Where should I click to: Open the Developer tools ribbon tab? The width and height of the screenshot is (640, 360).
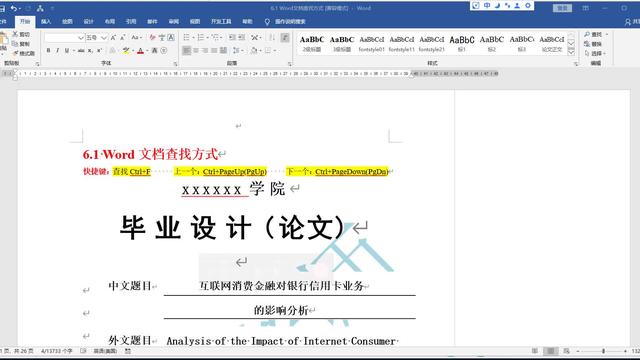(x=221, y=22)
